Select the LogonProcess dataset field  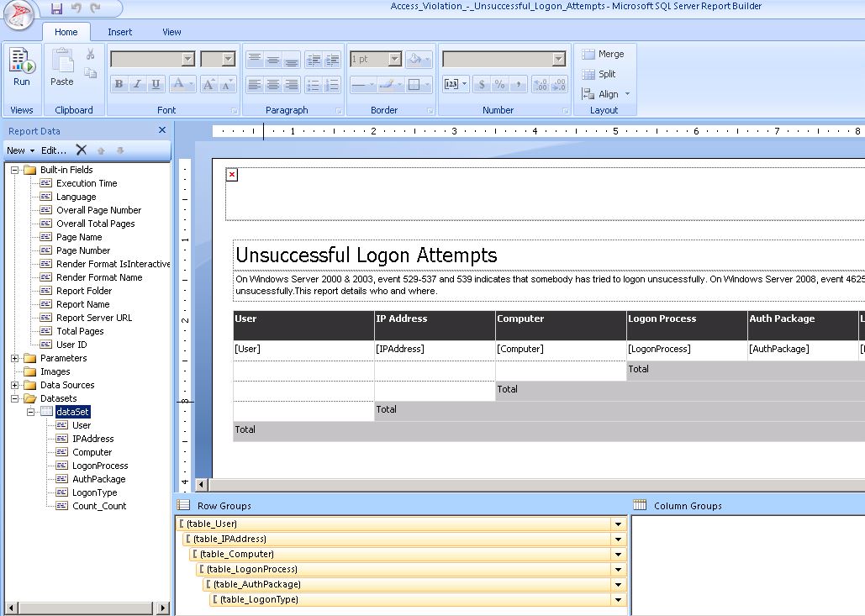[100, 466]
